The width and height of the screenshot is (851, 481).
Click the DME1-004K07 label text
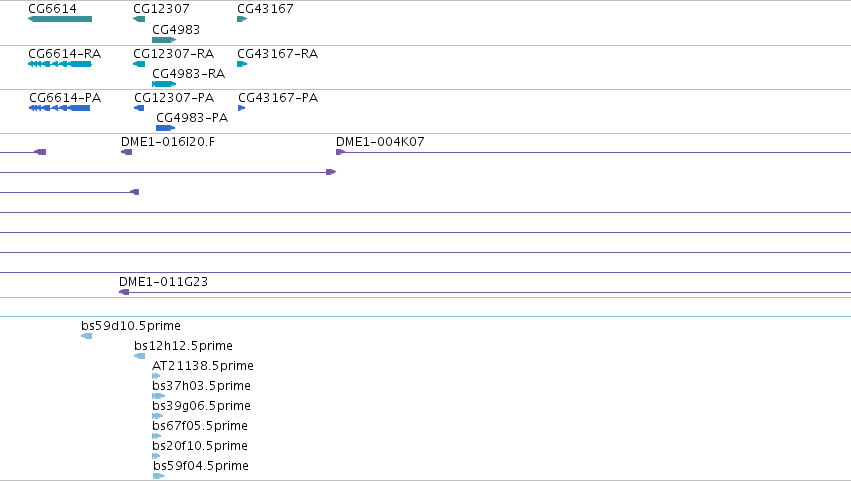pyautogui.click(x=380, y=142)
